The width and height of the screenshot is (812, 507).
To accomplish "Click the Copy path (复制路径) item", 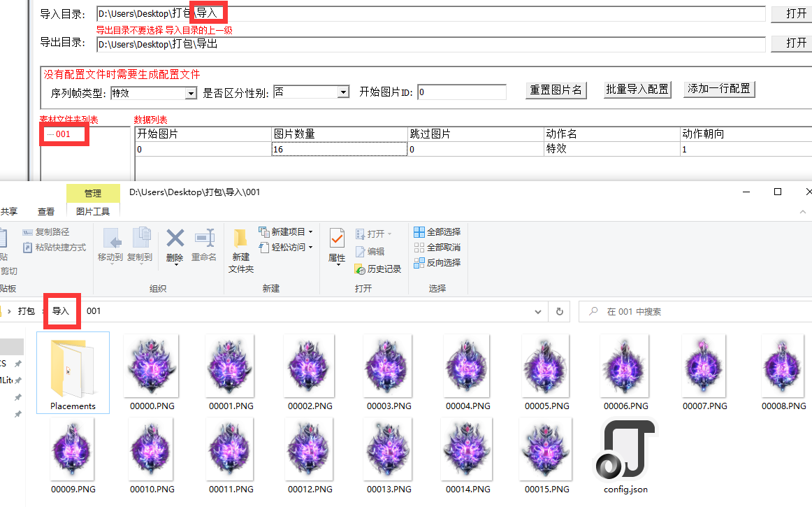I will point(46,231).
